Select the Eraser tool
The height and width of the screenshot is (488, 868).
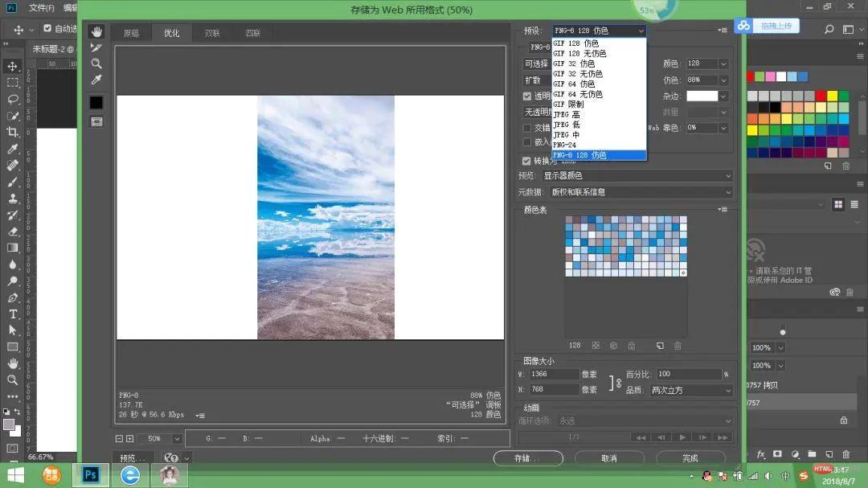pos(12,232)
